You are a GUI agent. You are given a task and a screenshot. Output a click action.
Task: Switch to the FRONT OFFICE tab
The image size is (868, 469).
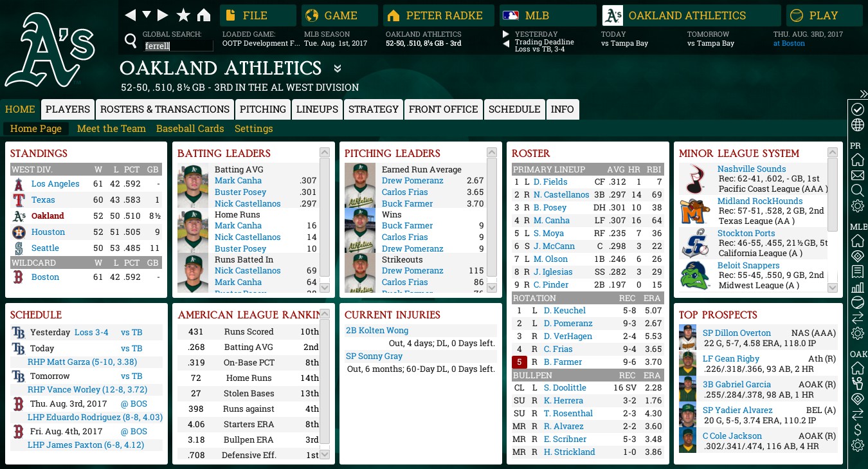(x=444, y=109)
